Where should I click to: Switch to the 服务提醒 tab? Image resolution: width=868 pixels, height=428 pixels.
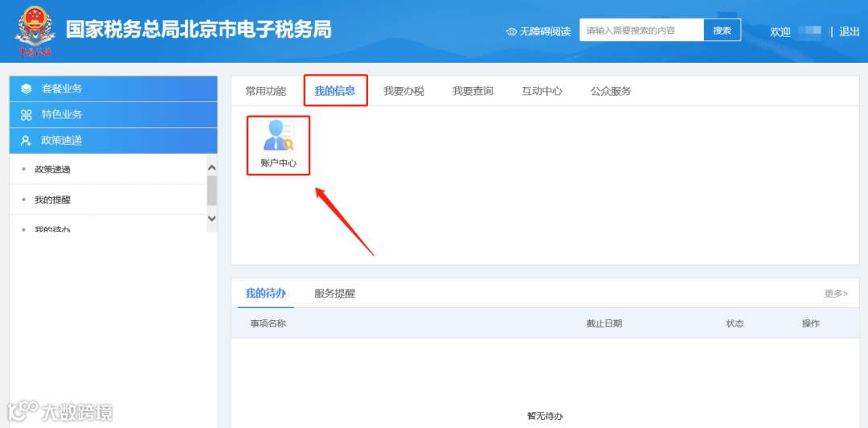pos(335,294)
